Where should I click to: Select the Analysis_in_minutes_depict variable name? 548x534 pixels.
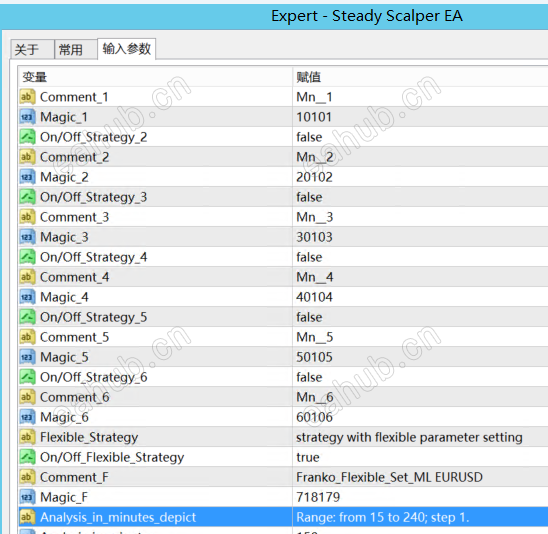click(118, 518)
